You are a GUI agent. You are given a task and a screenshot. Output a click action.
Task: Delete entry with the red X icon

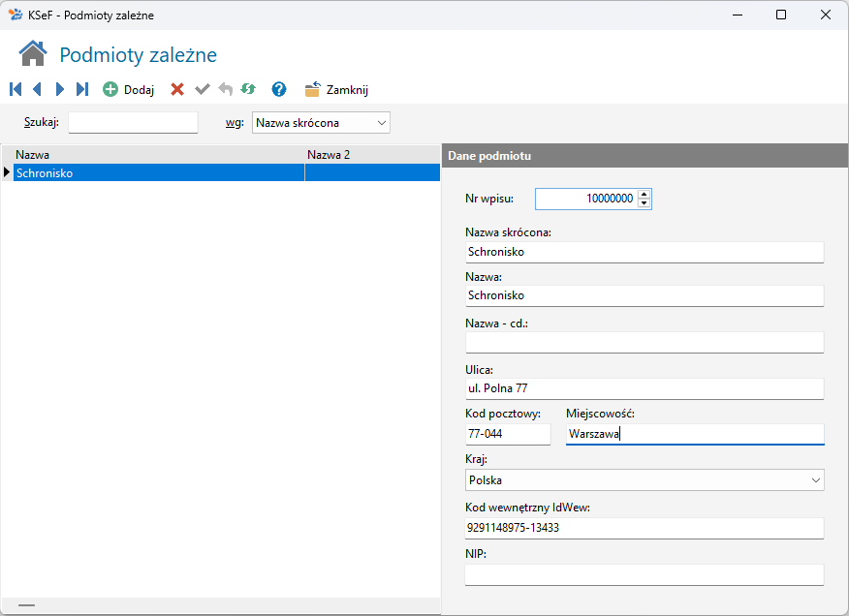click(x=177, y=89)
